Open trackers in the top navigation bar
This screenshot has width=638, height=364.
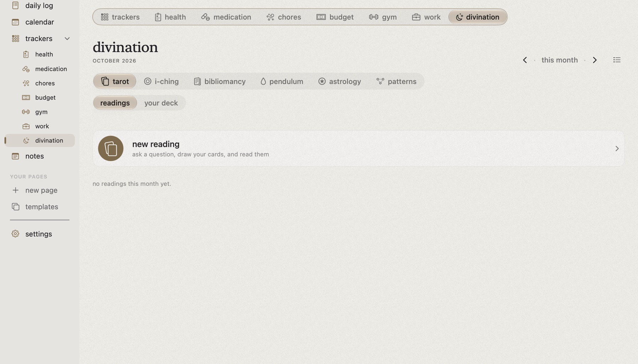pos(120,17)
